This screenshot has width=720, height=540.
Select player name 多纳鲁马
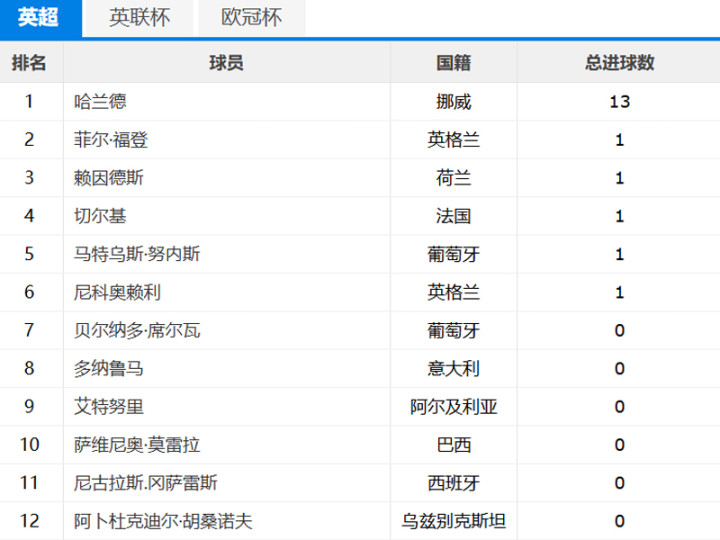[x=109, y=368]
